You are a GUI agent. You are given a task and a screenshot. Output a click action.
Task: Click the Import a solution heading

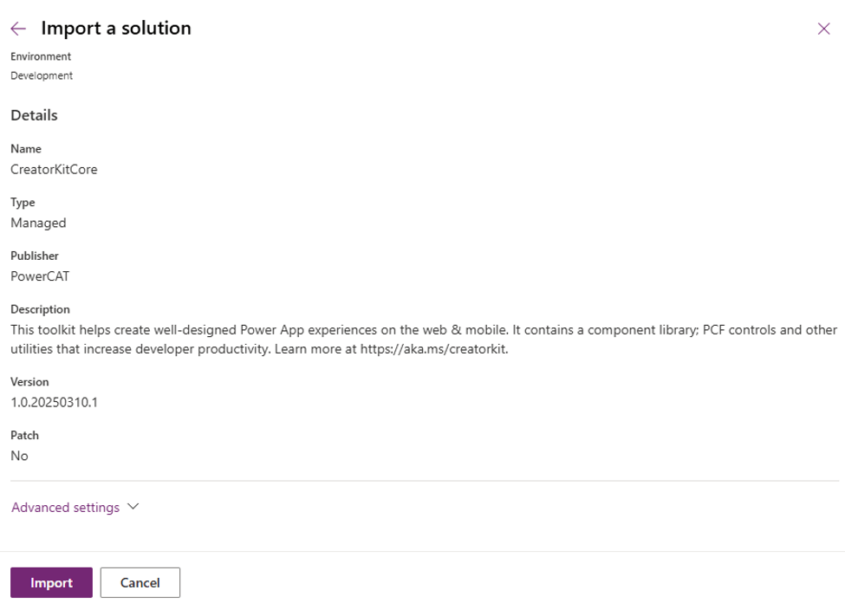116,28
